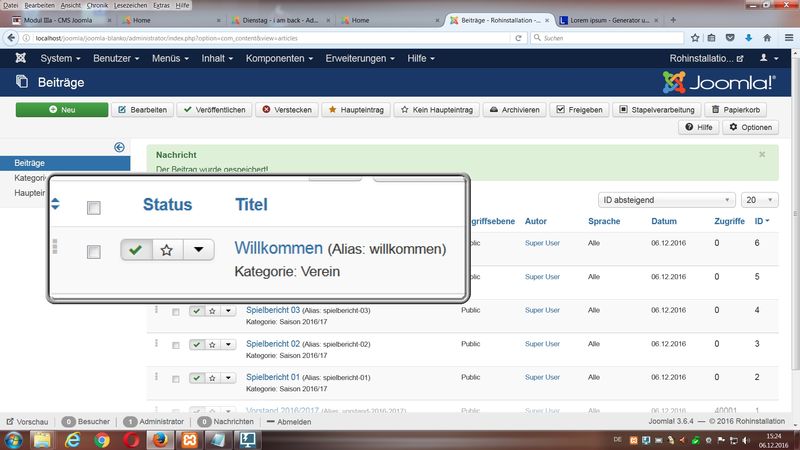Click the Stapelverarbeitung button

[657, 110]
